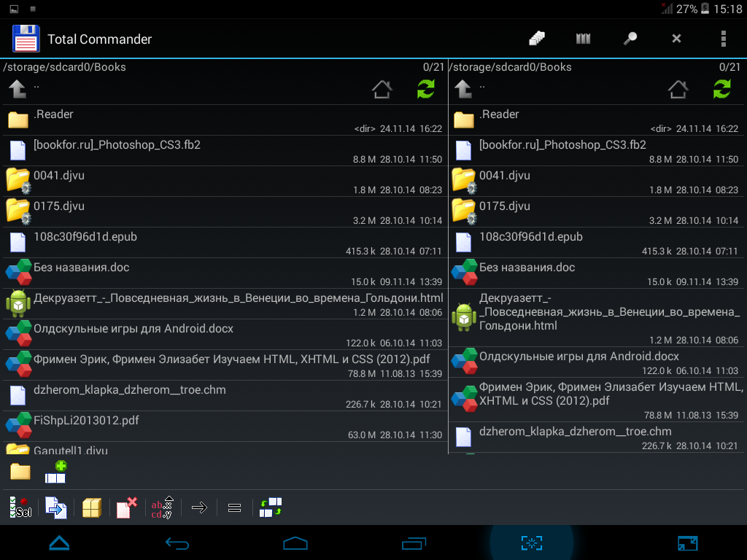Open .Reader folder in right panel

(597, 120)
